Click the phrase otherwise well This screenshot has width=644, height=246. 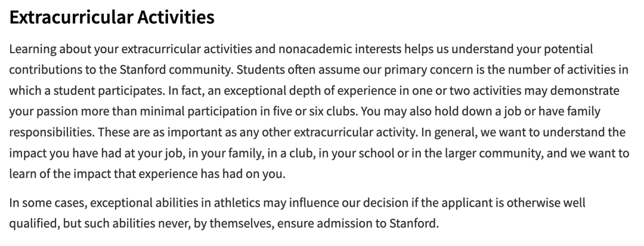tap(546, 203)
